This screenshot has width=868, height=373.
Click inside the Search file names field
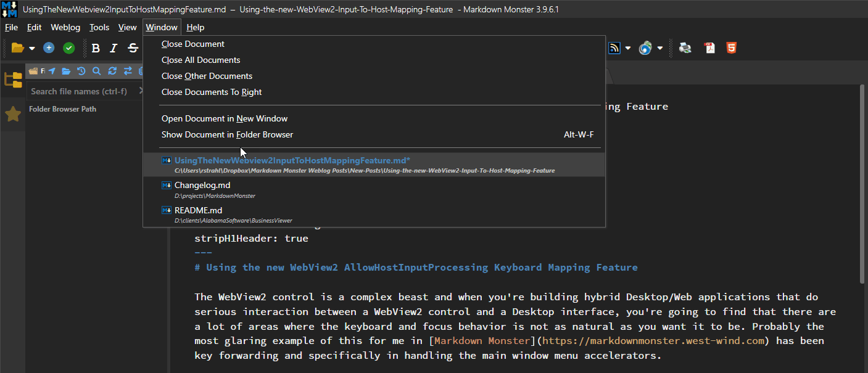coord(80,91)
